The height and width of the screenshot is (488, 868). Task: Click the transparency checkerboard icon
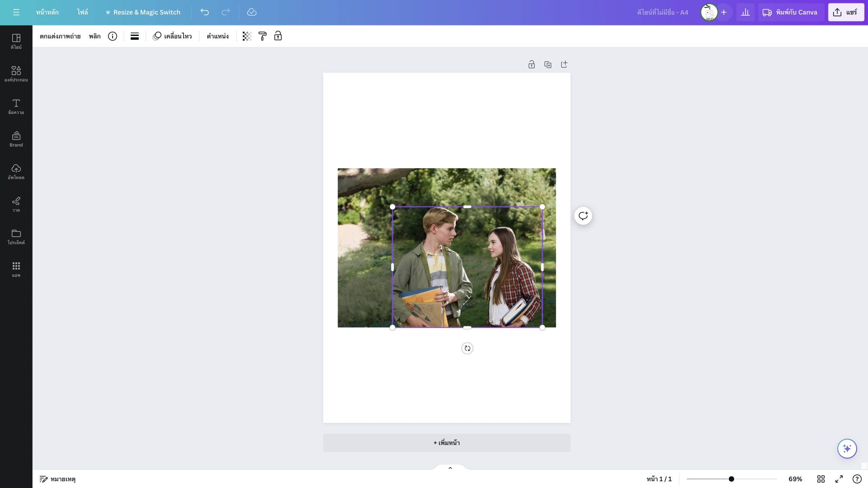[x=247, y=36]
